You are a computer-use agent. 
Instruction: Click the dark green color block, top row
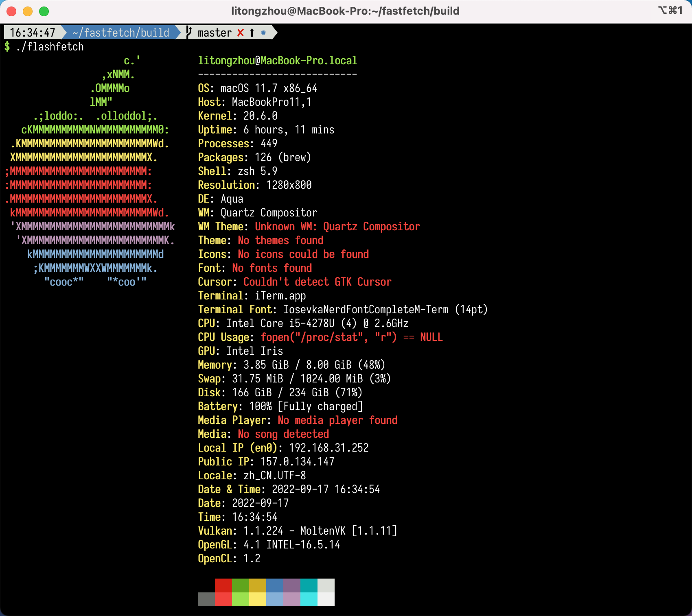(241, 585)
